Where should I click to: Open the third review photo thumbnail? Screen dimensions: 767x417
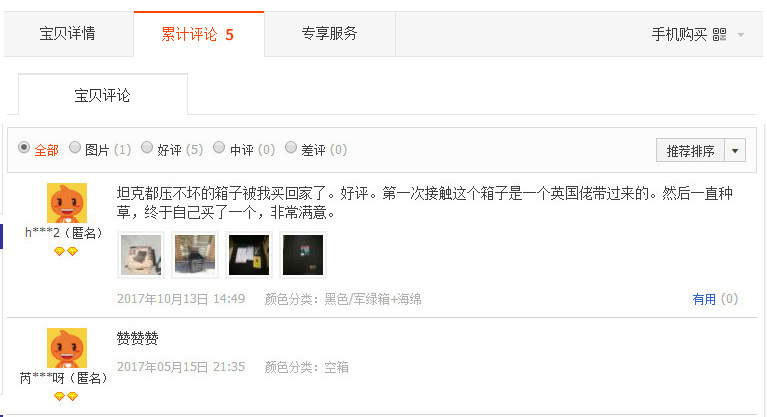pos(249,255)
